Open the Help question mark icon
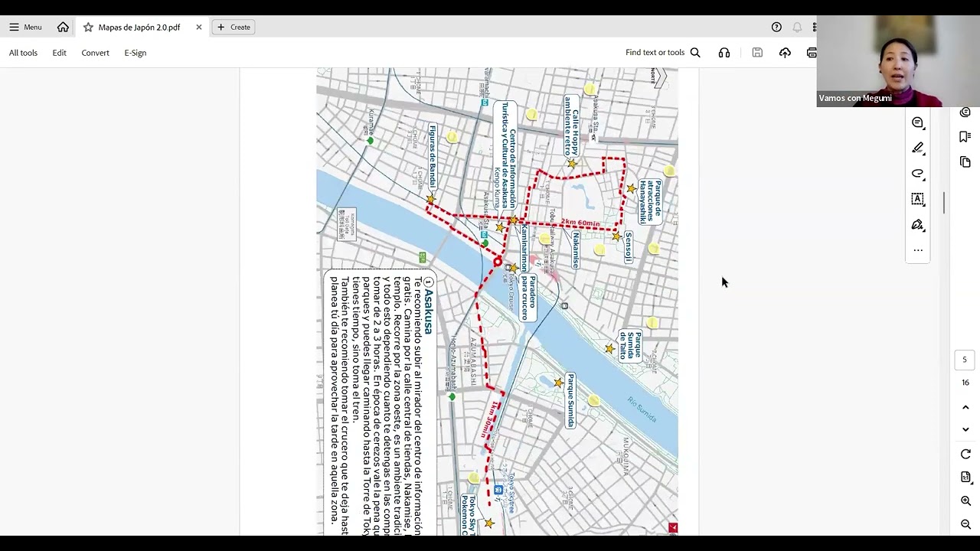Viewport: 980px width, 551px height. pos(776,27)
